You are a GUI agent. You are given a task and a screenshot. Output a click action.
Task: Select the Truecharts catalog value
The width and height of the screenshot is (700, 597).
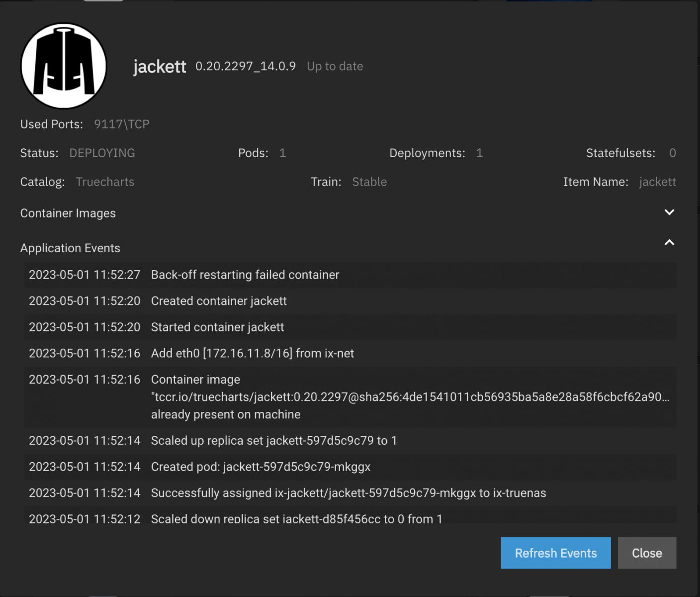(x=105, y=182)
